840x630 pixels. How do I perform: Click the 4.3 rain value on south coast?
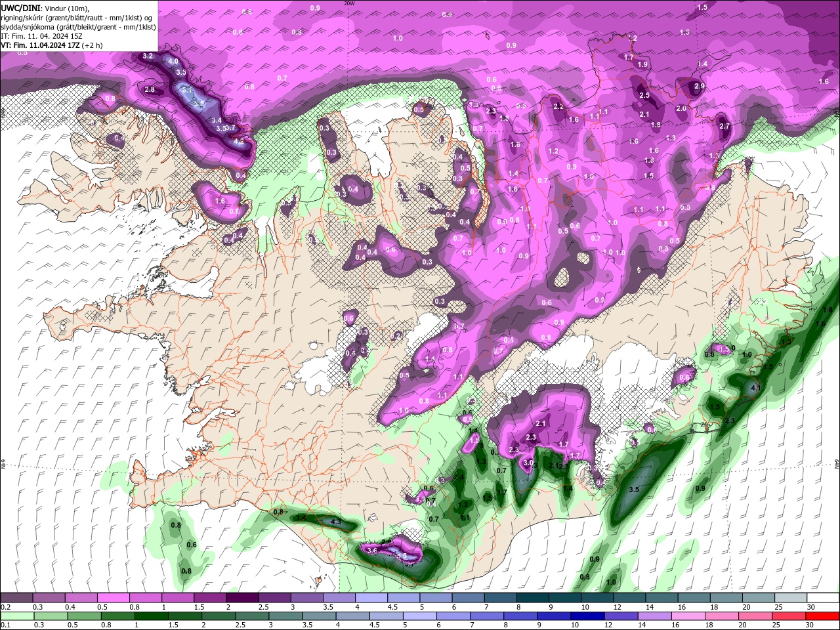(336, 522)
